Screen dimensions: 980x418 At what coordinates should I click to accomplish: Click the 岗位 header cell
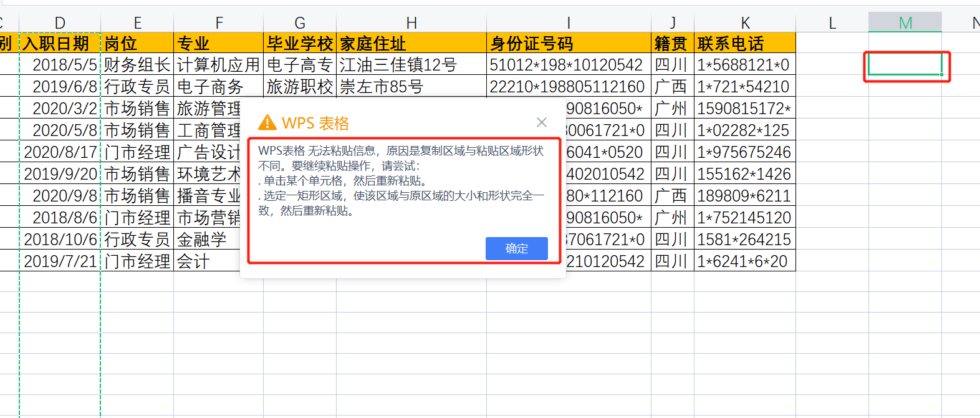coord(137,43)
